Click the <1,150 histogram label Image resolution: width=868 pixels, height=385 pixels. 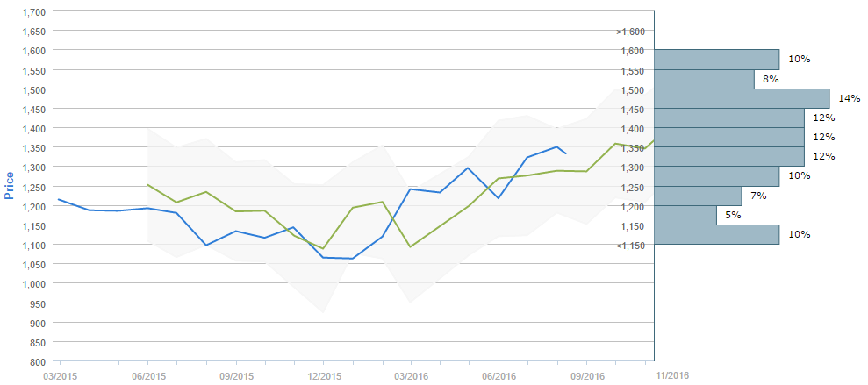tap(630, 246)
